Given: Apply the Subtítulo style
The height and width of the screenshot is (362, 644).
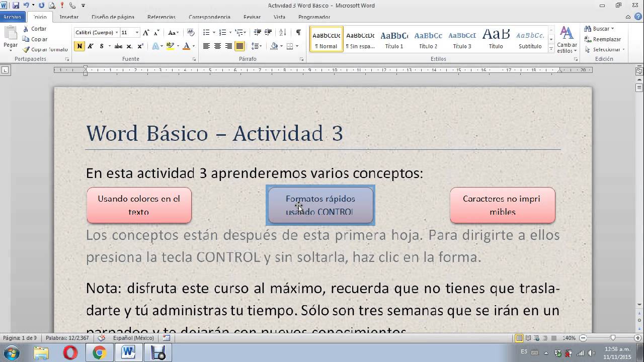Looking at the screenshot, I should click(x=530, y=39).
